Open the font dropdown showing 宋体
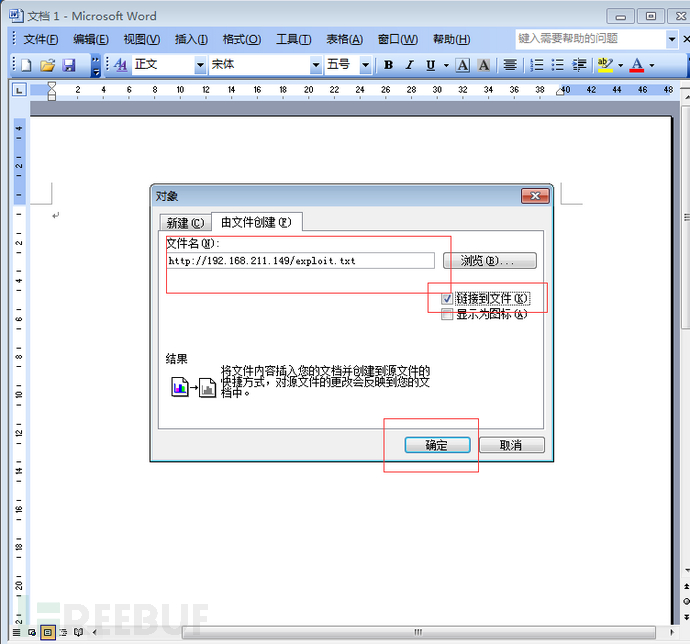 pos(316,65)
